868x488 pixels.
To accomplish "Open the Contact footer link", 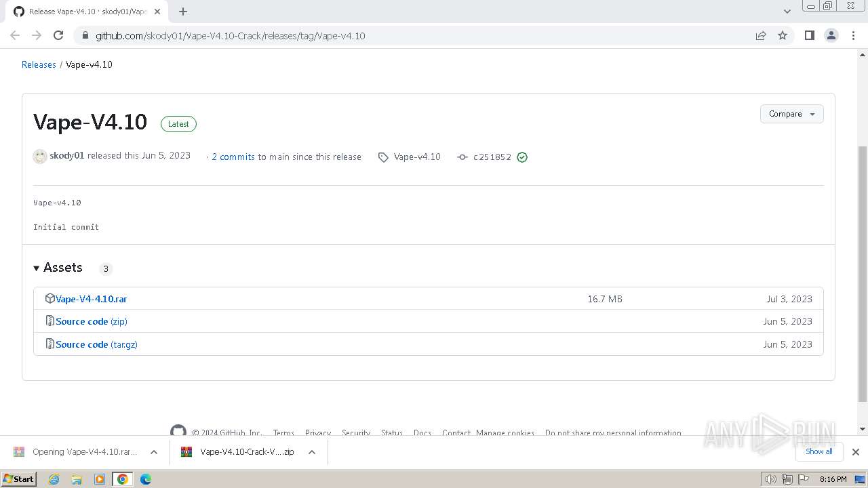I will click(x=456, y=433).
